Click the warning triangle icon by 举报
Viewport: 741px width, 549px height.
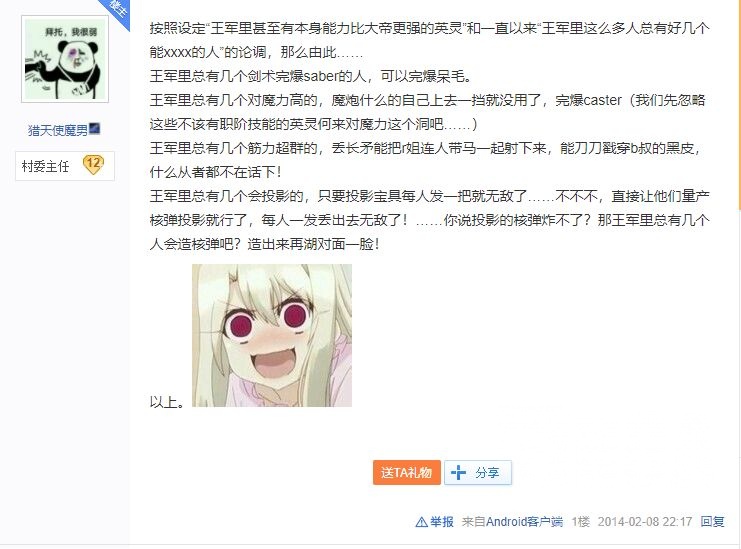pyautogui.click(x=421, y=522)
